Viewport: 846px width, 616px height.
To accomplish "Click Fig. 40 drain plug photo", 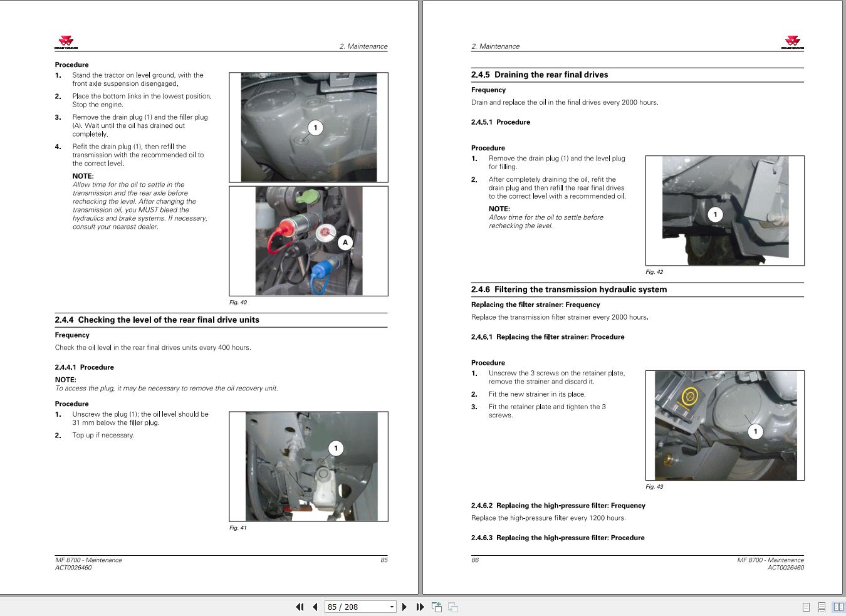I will [308, 127].
